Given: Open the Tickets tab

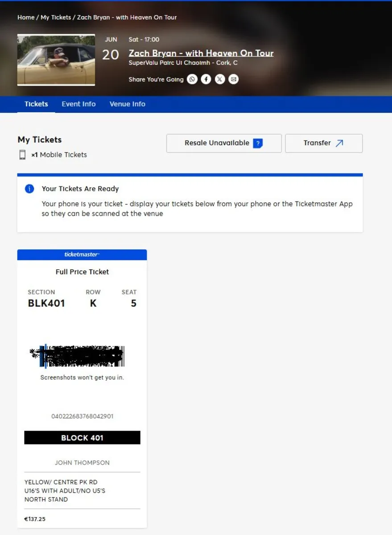Looking at the screenshot, I should [36, 104].
